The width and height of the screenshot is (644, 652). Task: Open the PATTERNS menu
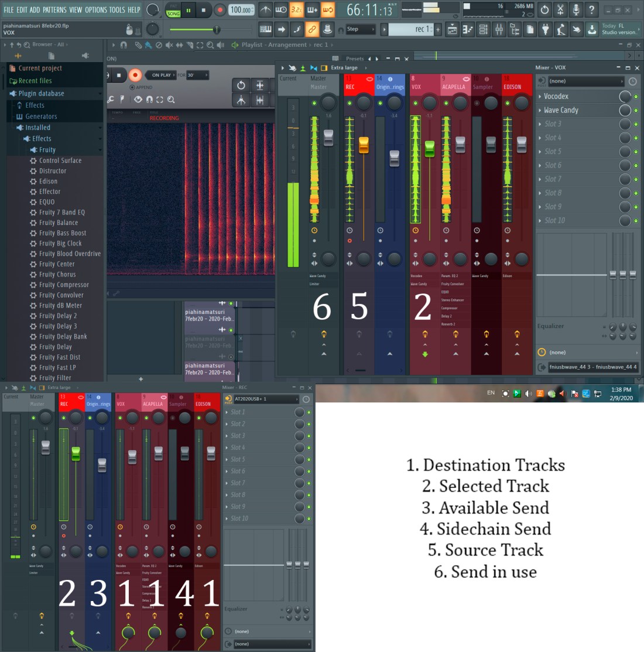click(x=54, y=10)
